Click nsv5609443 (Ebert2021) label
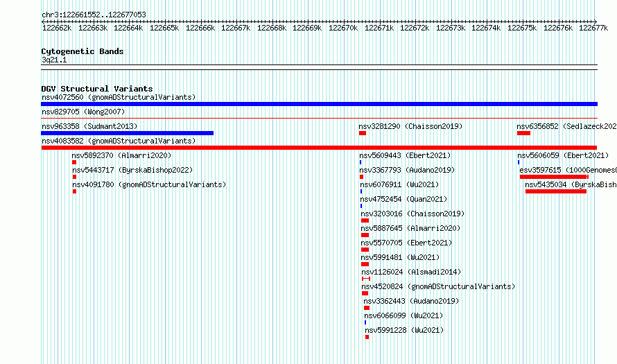The image size is (617, 364). pyautogui.click(x=405, y=155)
